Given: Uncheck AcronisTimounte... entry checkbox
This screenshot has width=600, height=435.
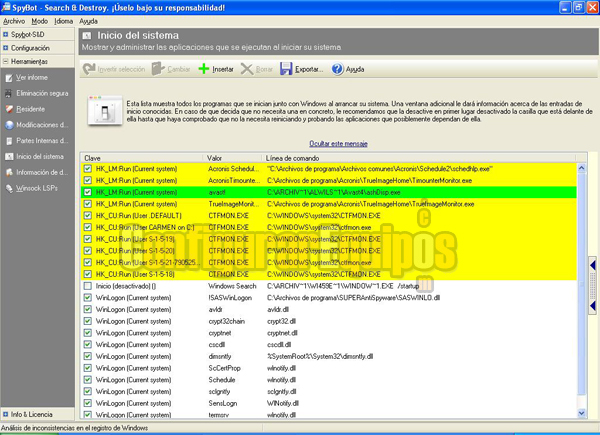Looking at the screenshot, I should click(88, 180).
